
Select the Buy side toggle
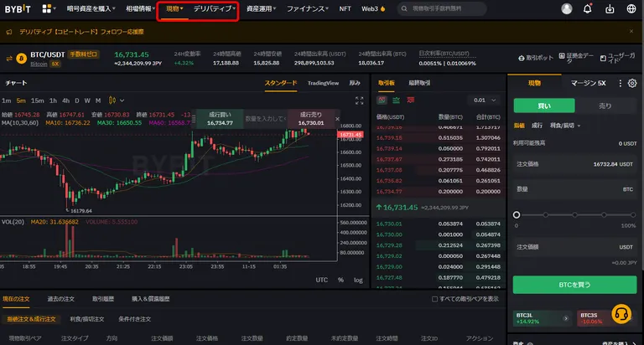[x=544, y=106]
